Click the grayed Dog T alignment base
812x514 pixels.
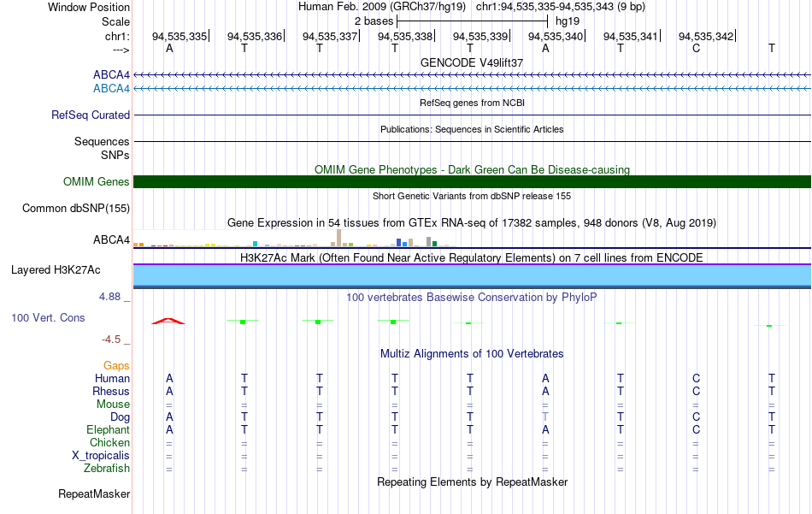(x=545, y=417)
